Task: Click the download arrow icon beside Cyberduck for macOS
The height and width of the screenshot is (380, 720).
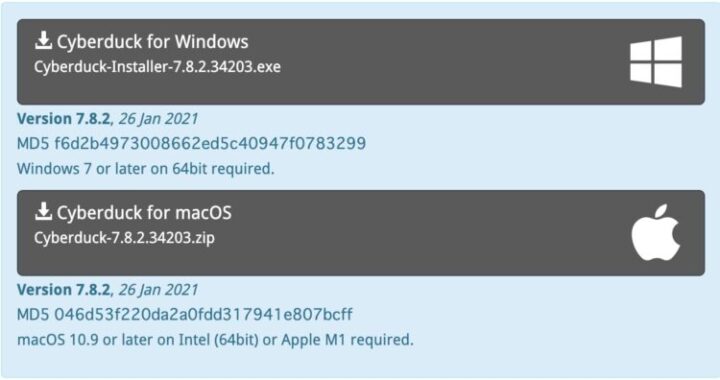Action: click(x=43, y=212)
